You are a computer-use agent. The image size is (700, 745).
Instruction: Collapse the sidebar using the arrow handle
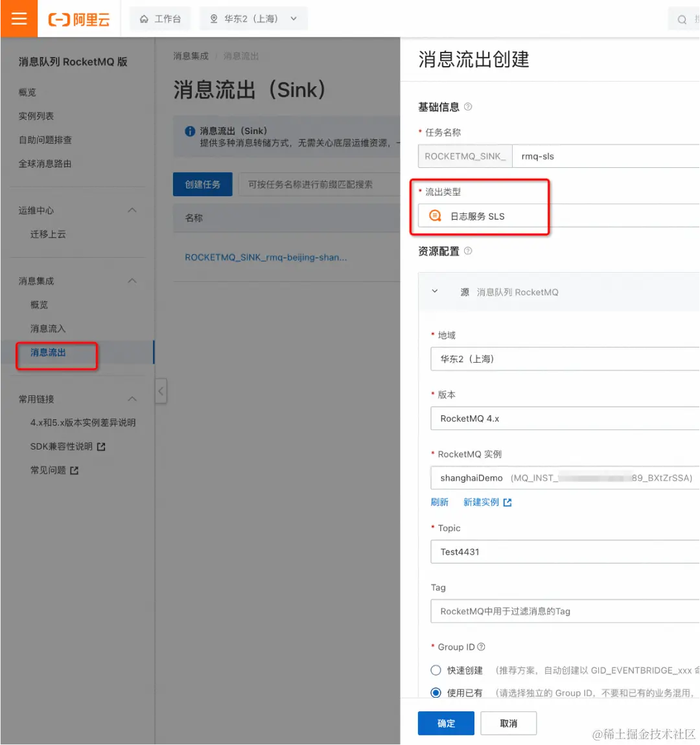click(161, 391)
